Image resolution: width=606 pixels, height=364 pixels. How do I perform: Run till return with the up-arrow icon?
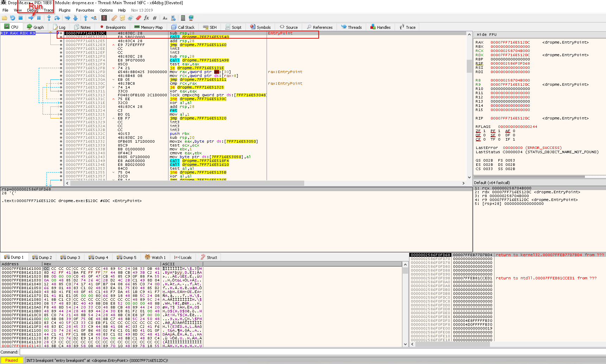[x=85, y=18]
